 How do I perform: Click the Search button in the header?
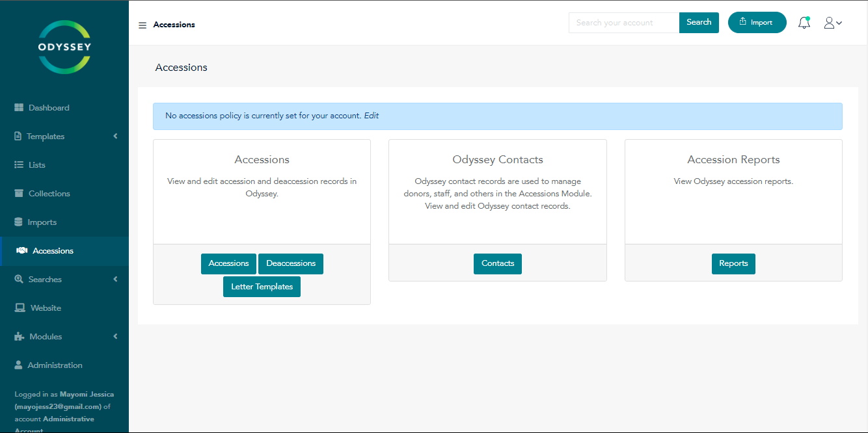coord(699,23)
